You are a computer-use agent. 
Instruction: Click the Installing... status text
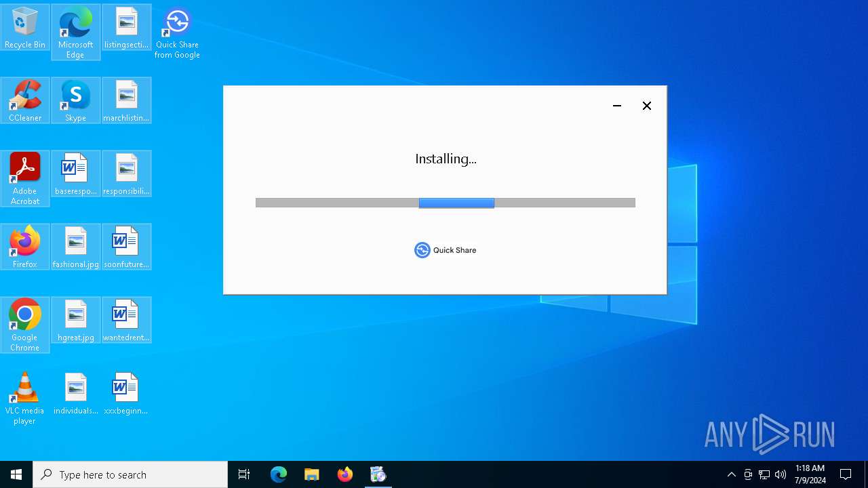tap(446, 159)
